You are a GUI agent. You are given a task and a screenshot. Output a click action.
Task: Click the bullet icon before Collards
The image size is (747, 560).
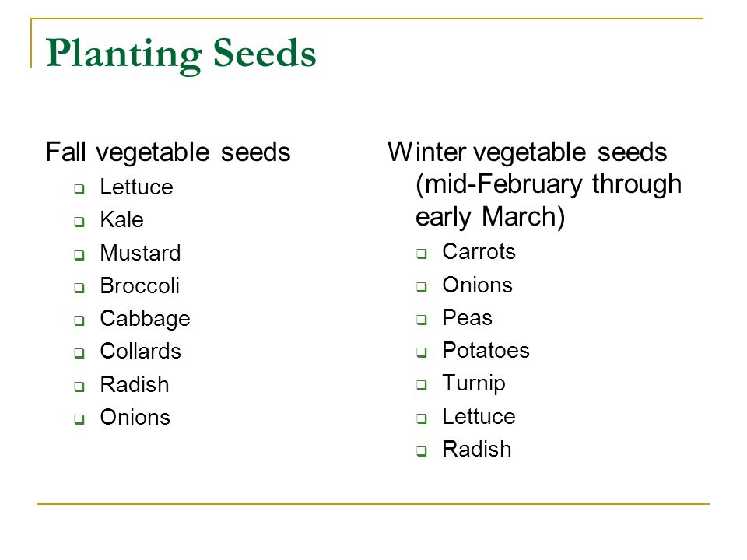pyautogui.click(x=79, y=353)
